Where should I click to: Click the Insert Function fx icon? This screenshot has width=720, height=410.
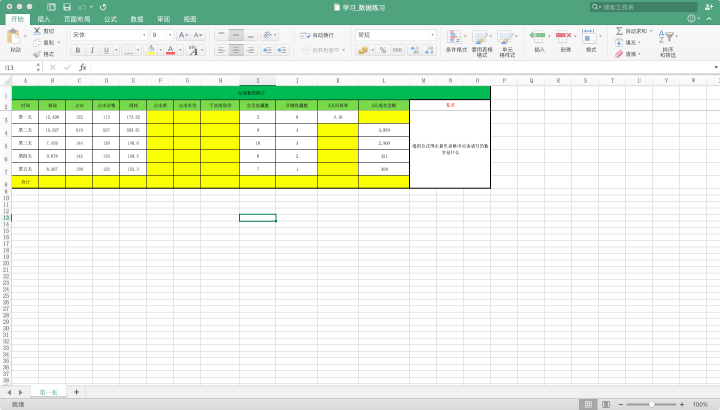83,67
